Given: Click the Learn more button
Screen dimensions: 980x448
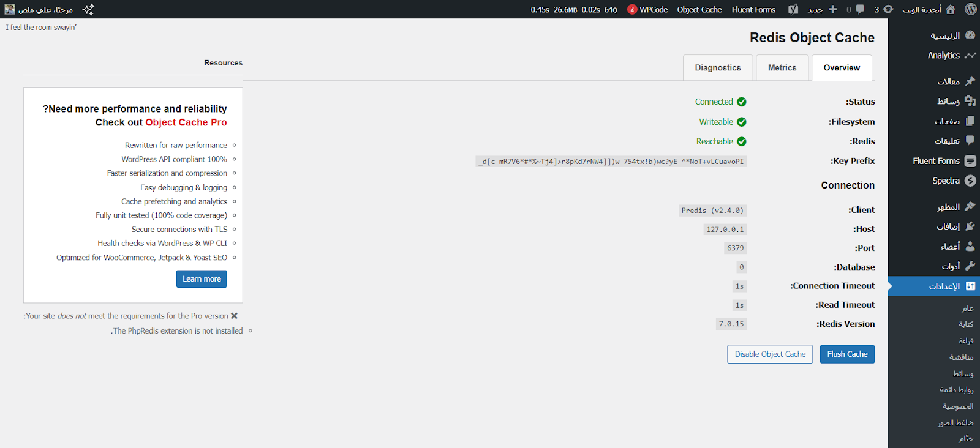Looking at the screenshot, I should coord(202,279).
